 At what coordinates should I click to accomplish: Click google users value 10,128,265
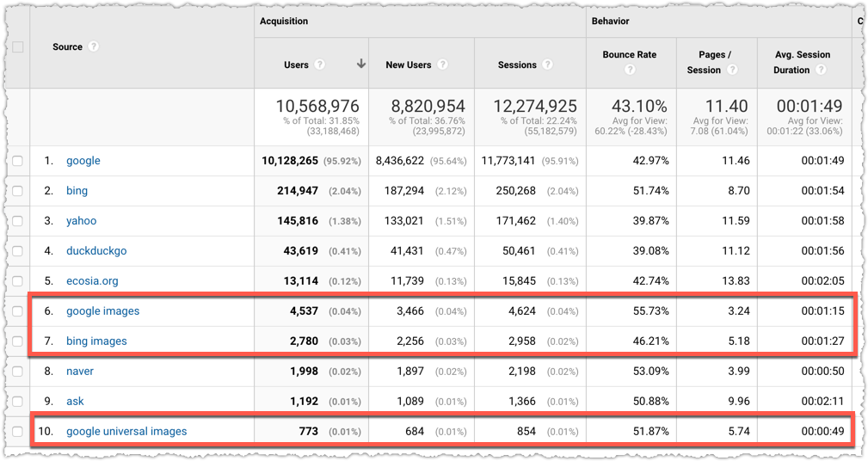(290, 161)
